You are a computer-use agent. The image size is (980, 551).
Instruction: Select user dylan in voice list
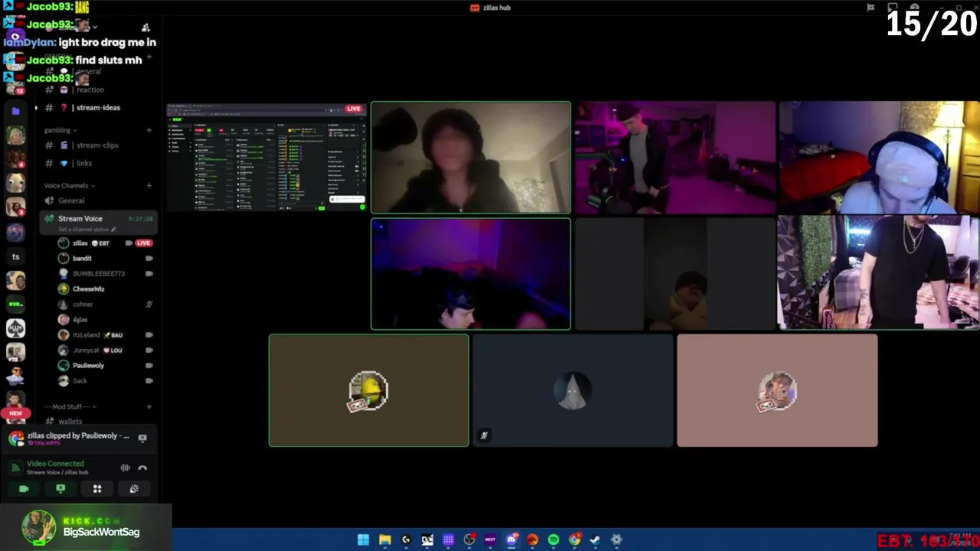click(80, 319)
